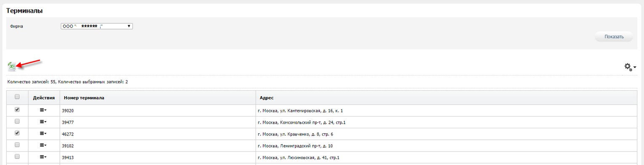Uncheck the checkbox for terminal 39020
The image size is (644, 165).
17,110
